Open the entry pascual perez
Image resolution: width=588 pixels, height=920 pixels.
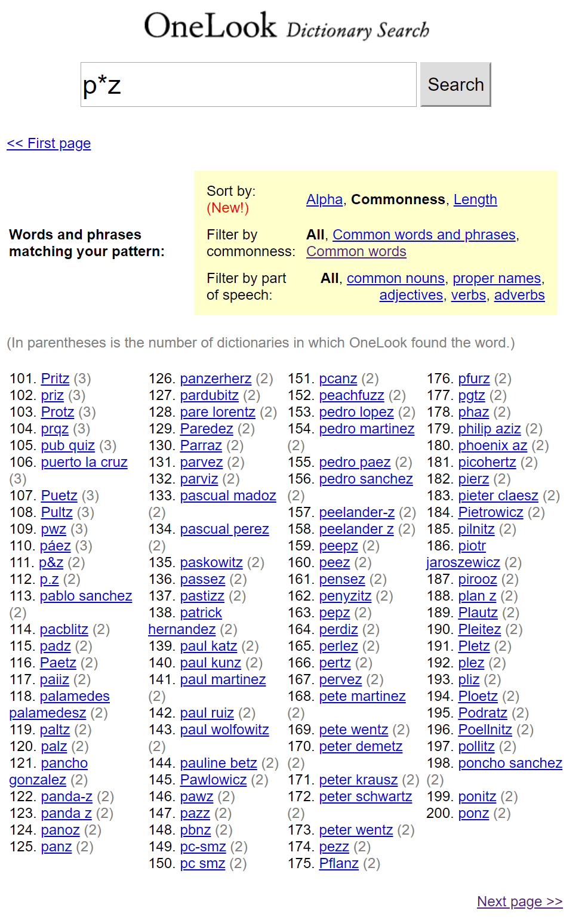224,529
